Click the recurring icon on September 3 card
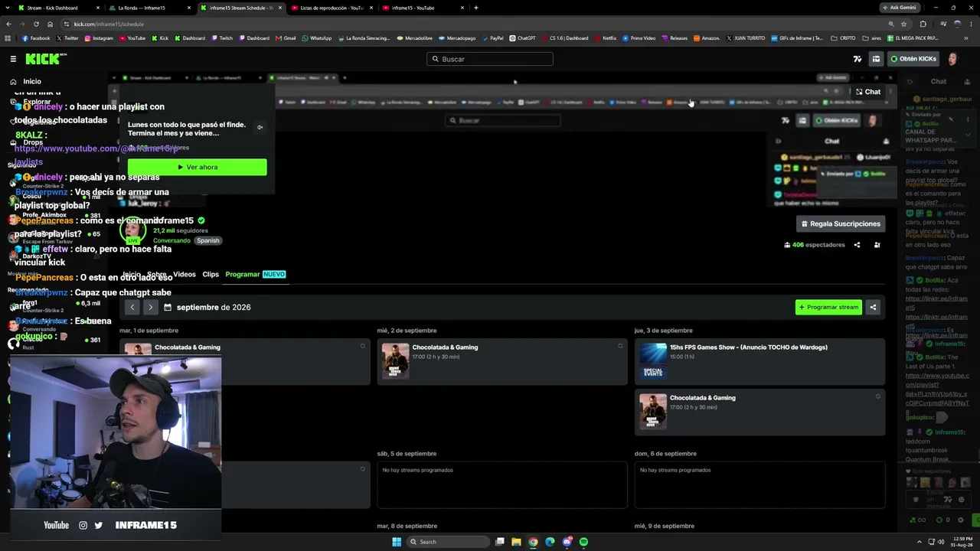This screenshot has height=551, width=980. point(877,396)
